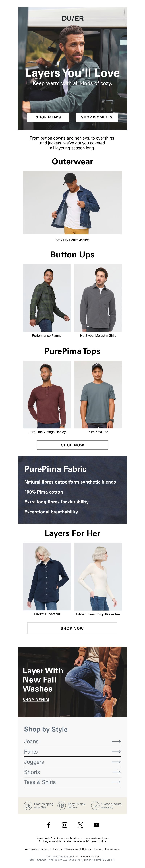Follow the SHOP DENIM link
145x868 pixels.
point(36,699)
